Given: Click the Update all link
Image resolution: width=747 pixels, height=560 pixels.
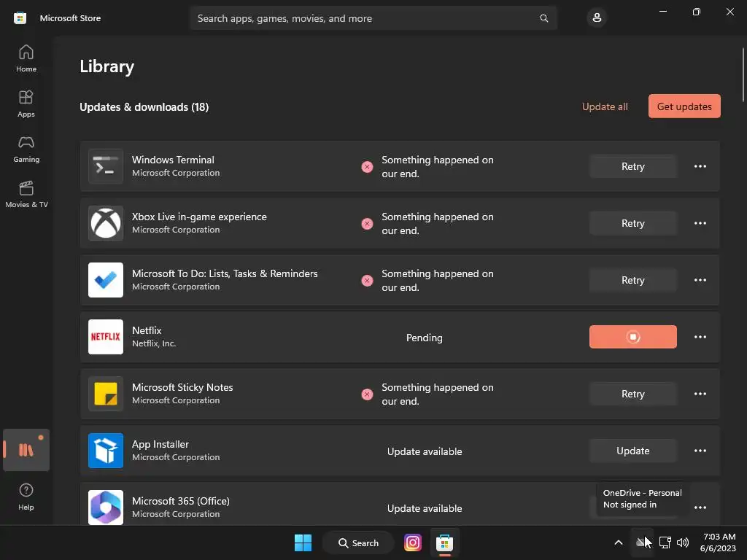Looking at the screenshot, I should [605, 106].
